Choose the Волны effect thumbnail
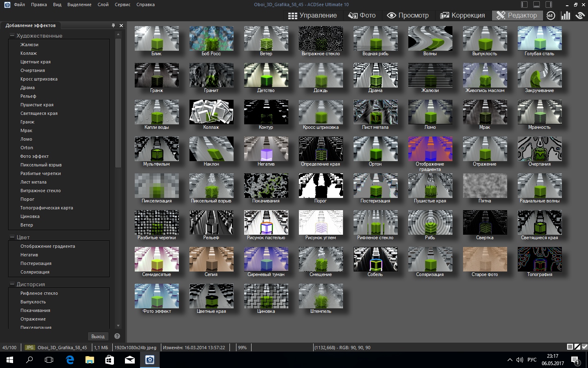This screenshot has height=368, width=588. pos(430,38)
